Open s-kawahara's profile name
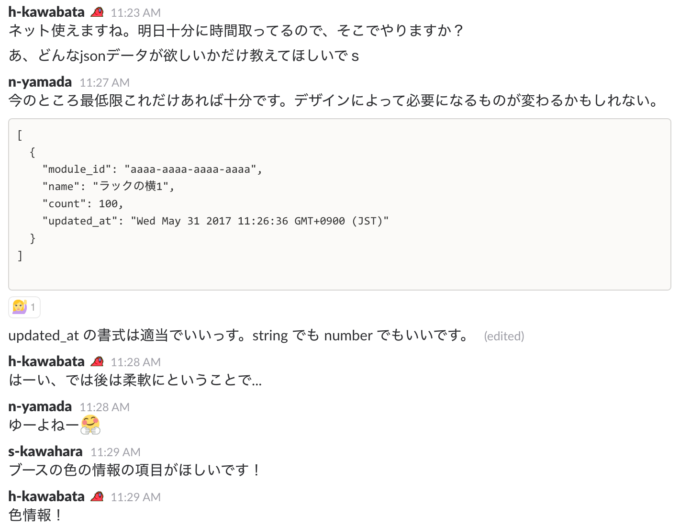This screenshot has width=680, height=528. pyautogui.click(x=45, y=451)
